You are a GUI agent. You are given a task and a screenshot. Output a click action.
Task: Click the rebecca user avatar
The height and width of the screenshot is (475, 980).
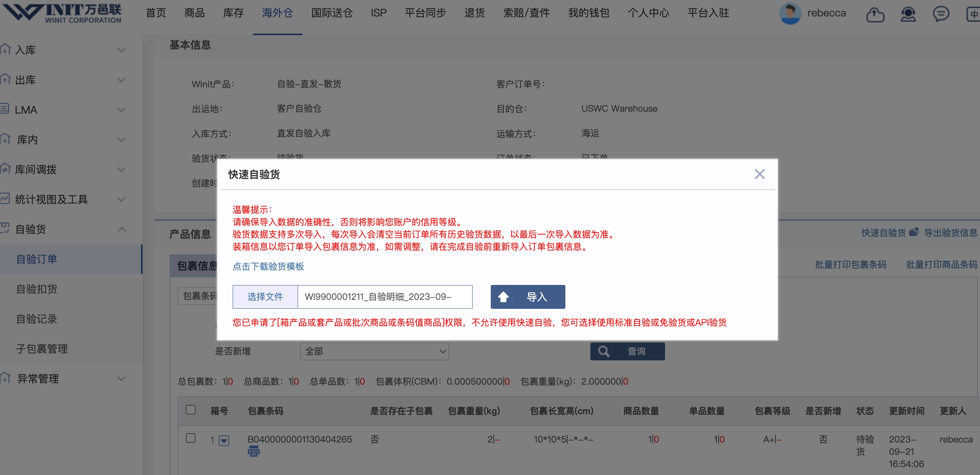(x=790, y=13)
